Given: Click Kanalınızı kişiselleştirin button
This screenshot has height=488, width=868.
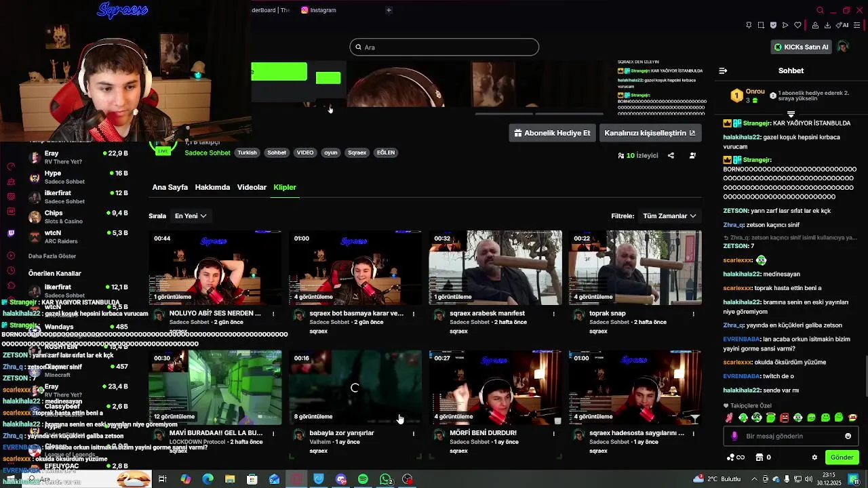Looking at the screenshot, I should (650, 133).
